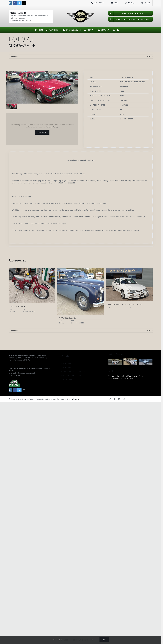The height and width of the screenshot is (644, 163).
Task: Open 1990 Ford Sierra Sapphire Cosworth title
Action: [x=125, y=305]
